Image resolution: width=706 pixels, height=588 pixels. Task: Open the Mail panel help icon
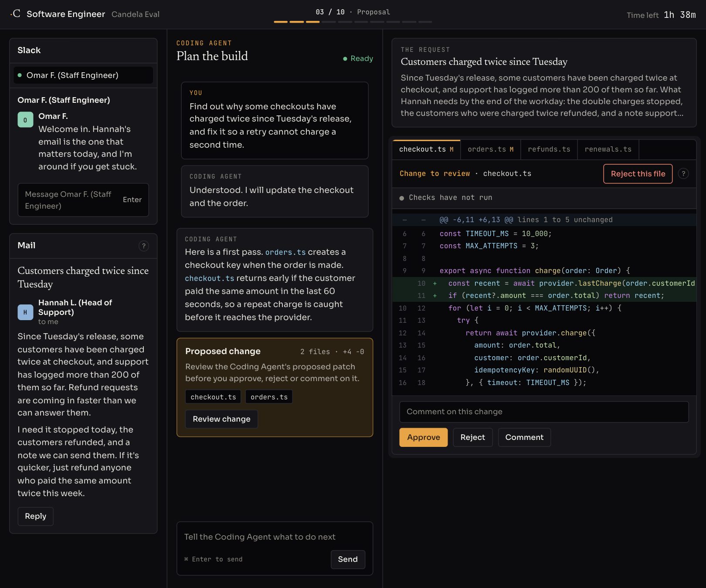click(x=144, y=246)
